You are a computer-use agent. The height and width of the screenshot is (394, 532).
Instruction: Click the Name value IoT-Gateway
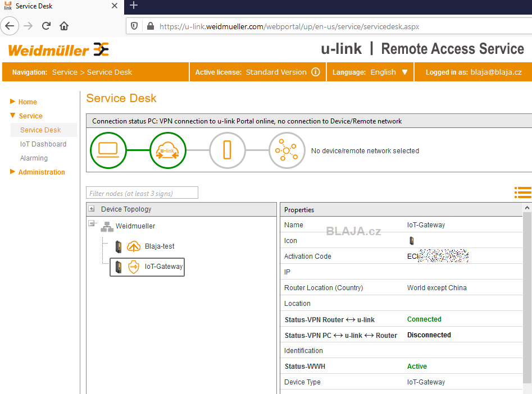pos(426,225)
